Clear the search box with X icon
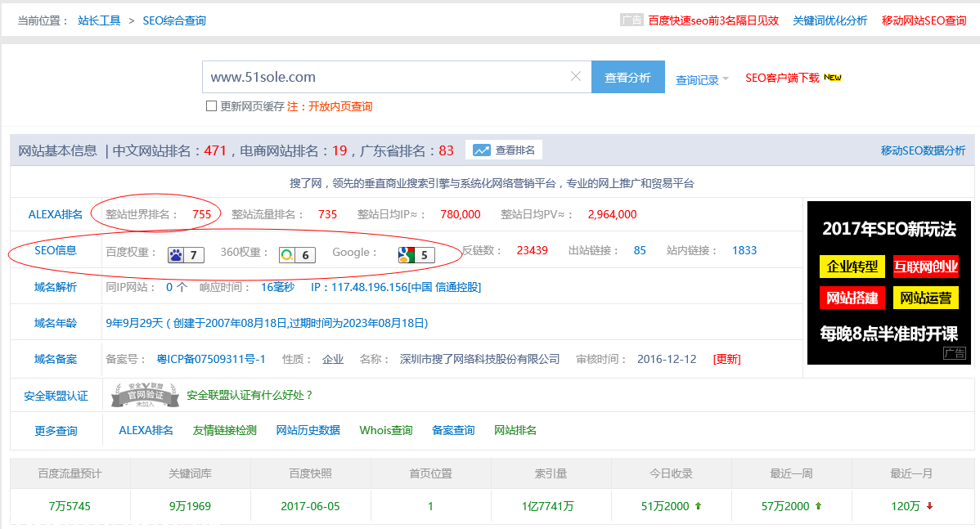The height and width of the screenshot is (529, 980). click(576, 77)
